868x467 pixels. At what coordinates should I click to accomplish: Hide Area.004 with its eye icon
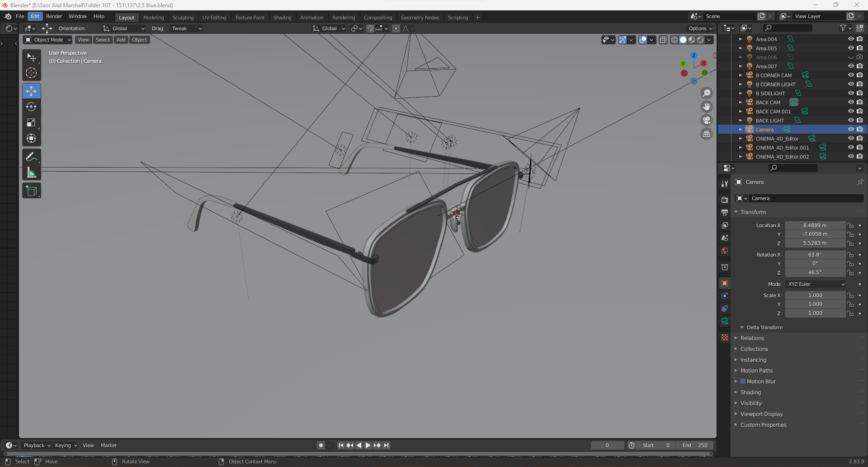851,39
